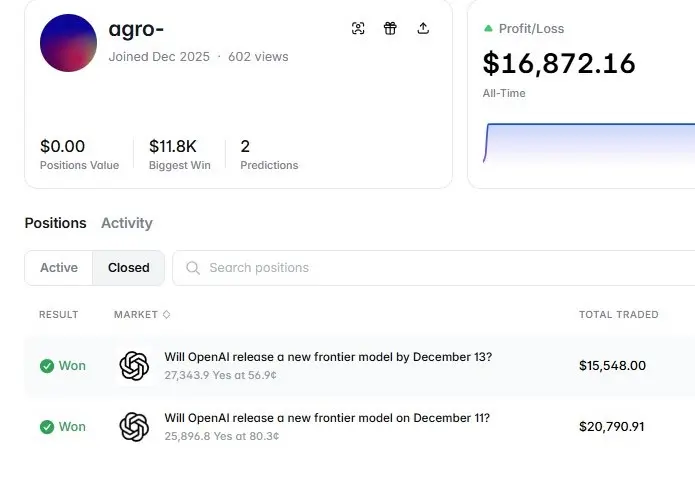Image resolution: width=695 pixels, height=490 pixels.
Task: Click the $11.8K Biggest Win stat
Action: (x=180, y=154)
